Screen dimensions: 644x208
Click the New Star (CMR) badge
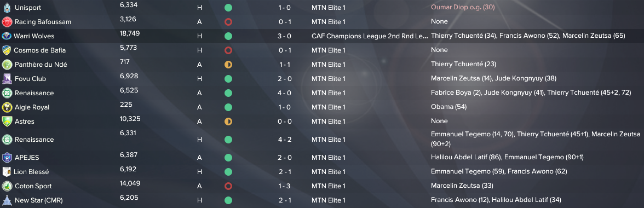pos(7,200)
